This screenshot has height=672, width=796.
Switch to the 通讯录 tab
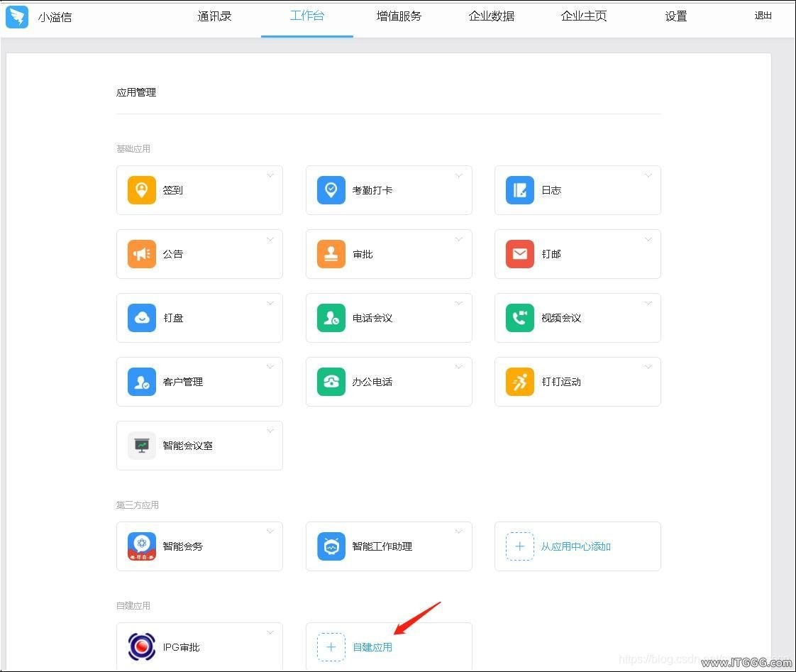214,16
